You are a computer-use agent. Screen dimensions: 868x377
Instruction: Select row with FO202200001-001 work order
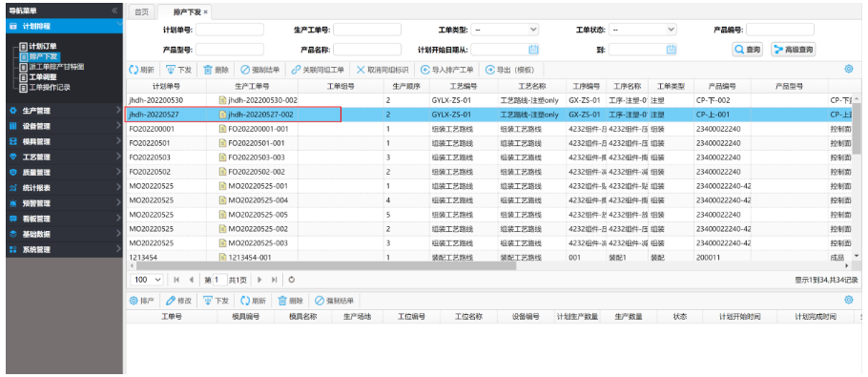coord(489,129)
